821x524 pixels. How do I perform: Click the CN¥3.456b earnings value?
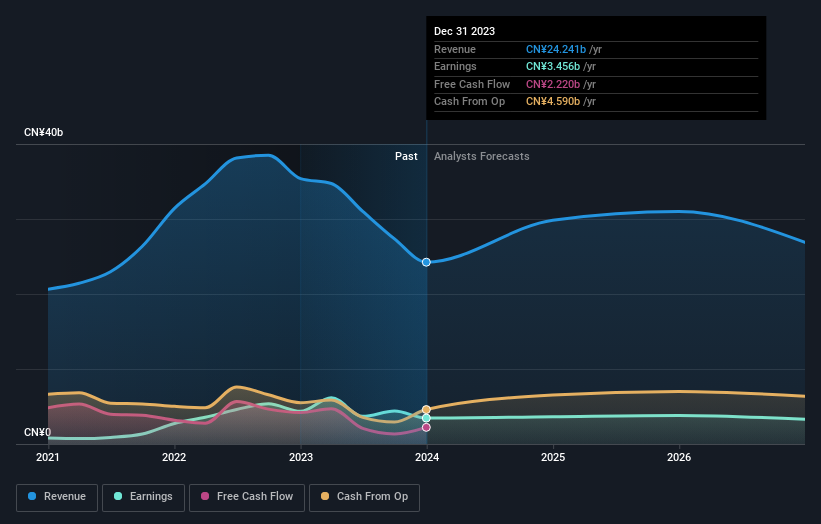point(553,66)
